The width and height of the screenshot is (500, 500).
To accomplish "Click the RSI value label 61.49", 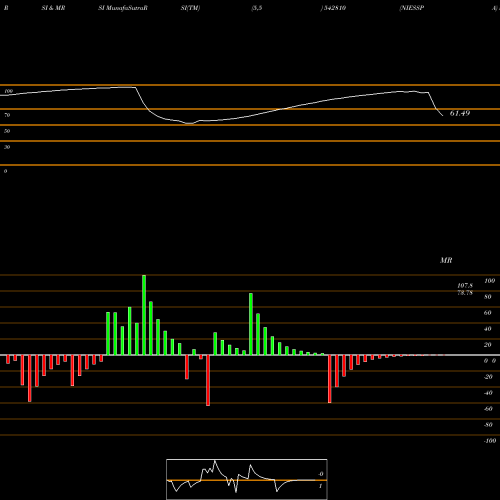I will pos(460,113).
